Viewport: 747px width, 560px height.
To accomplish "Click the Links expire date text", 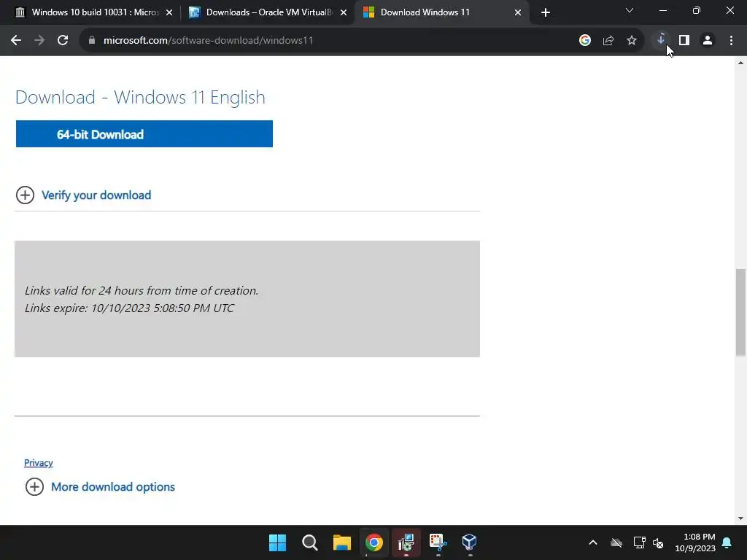I will (129, 308).
